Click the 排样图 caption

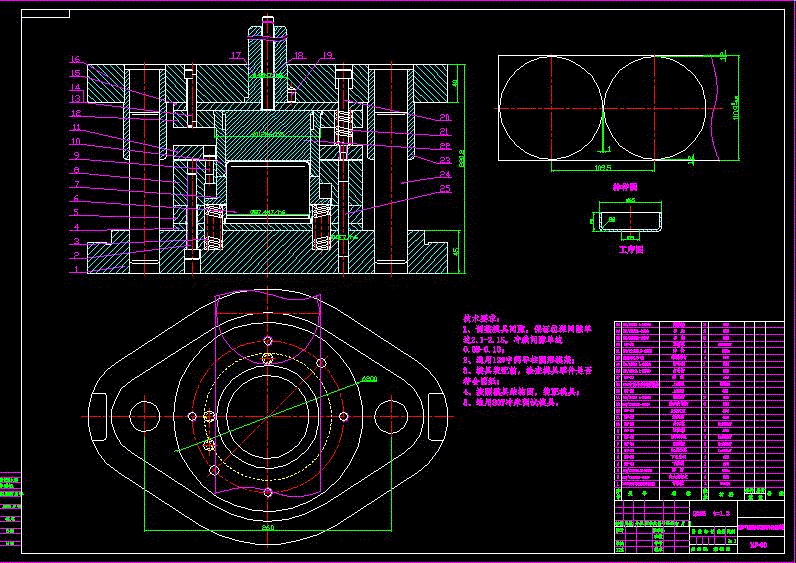click(x=624, y=187)
